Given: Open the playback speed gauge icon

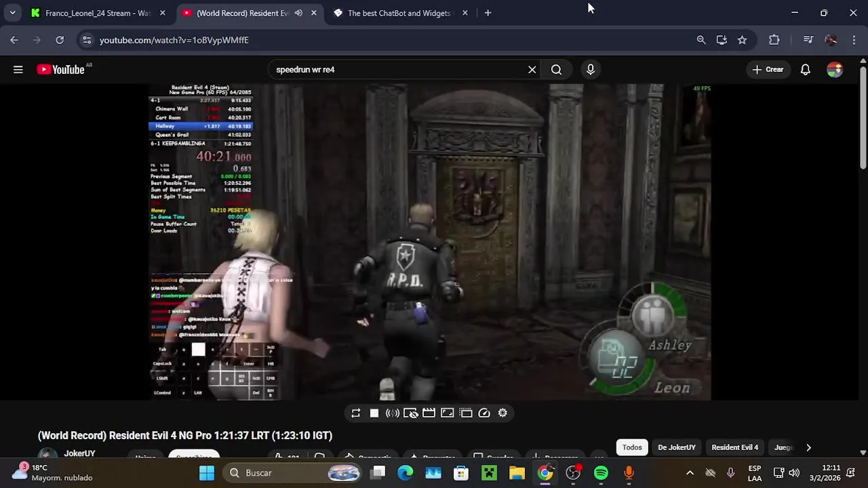Looking at the screenshot, I should 484,413.
